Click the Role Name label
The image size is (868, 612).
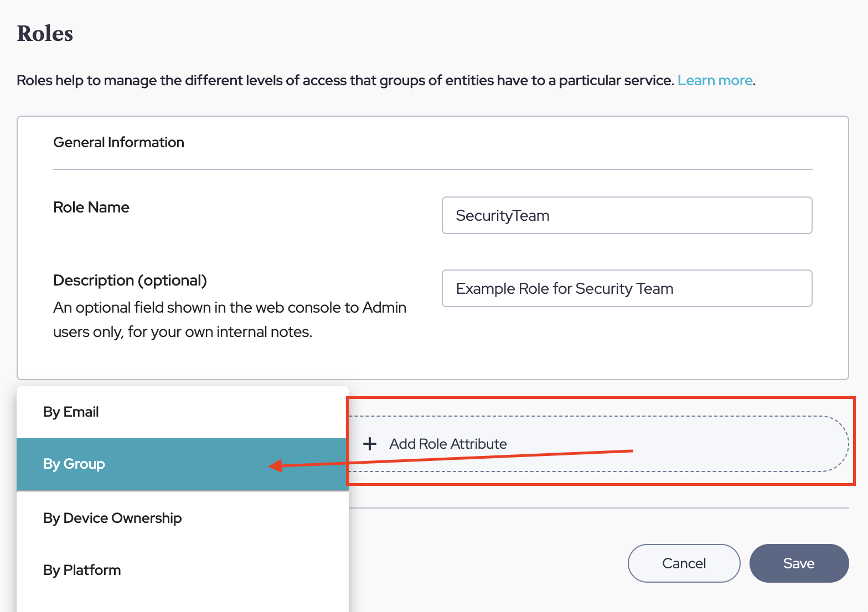click(x=91, y=208)
